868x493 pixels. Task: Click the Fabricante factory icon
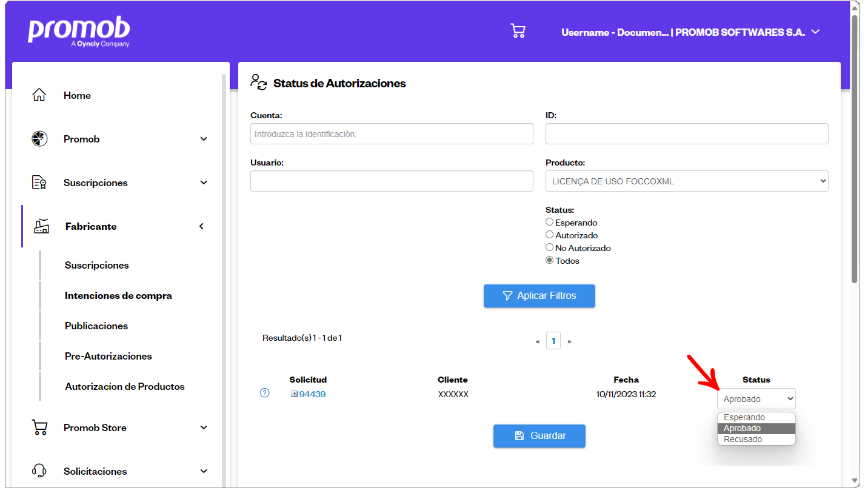pyautogui.click(x=41, y=226)
